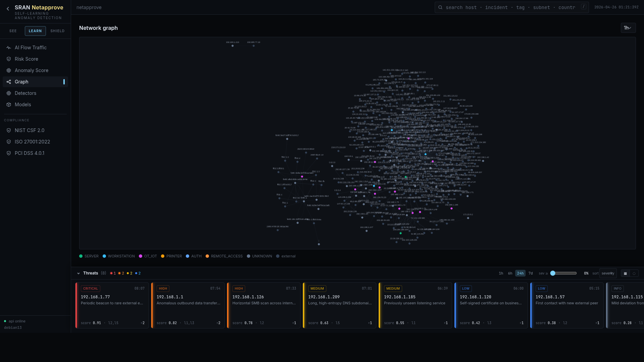Select the AI Flow Traffic icon
This screenshot has width=644, height=362.
tap(9, 48)
